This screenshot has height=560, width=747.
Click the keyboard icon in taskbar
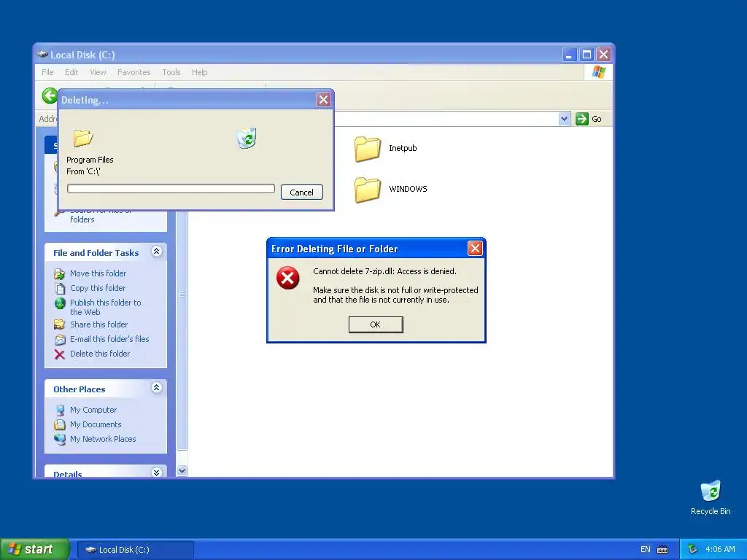click(662, 550)
